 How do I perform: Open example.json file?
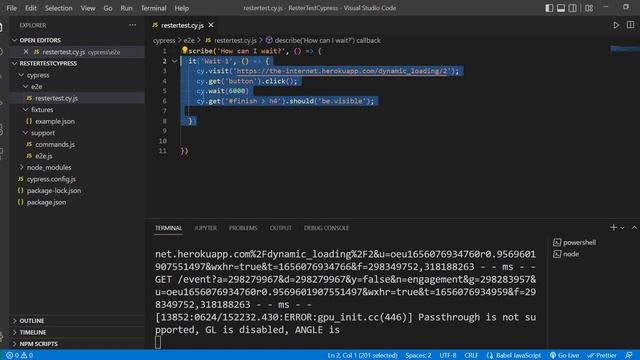tap(54, 121)
